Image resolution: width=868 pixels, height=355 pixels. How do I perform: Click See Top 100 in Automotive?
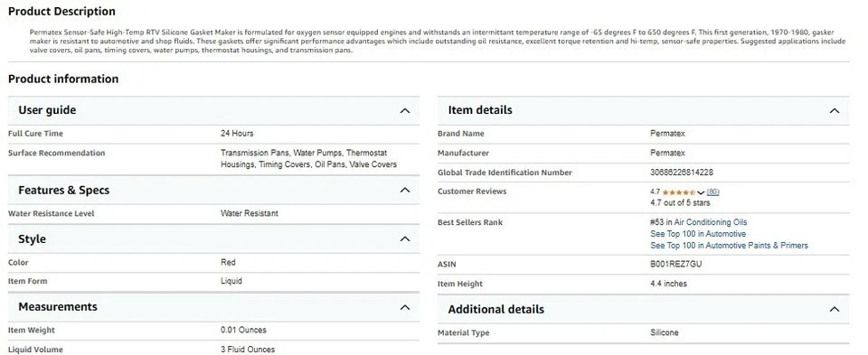[698, 234]
